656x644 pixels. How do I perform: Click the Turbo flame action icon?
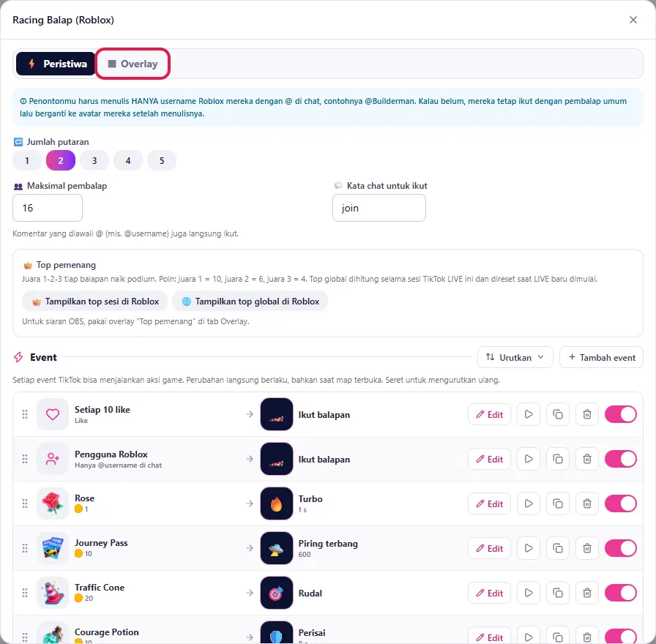tap(277, 503)
